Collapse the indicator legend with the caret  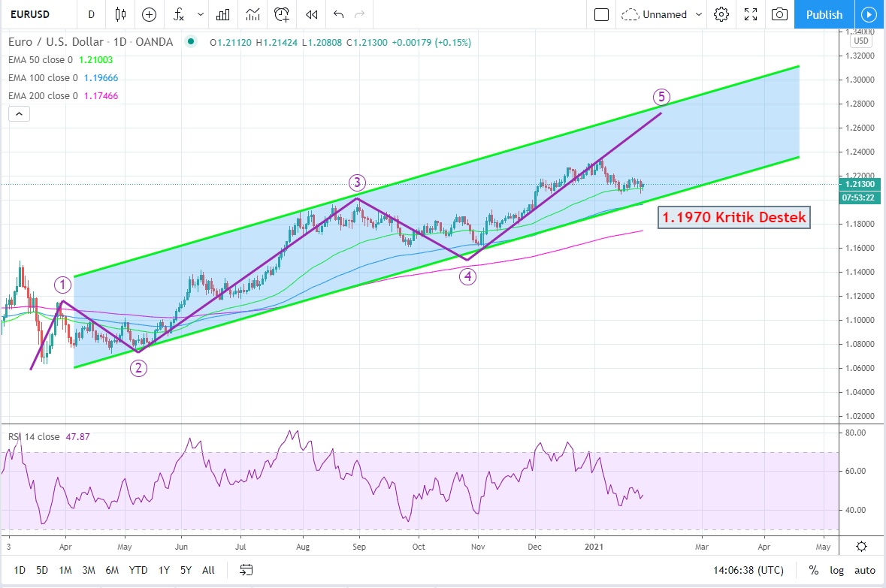(19, 114)
